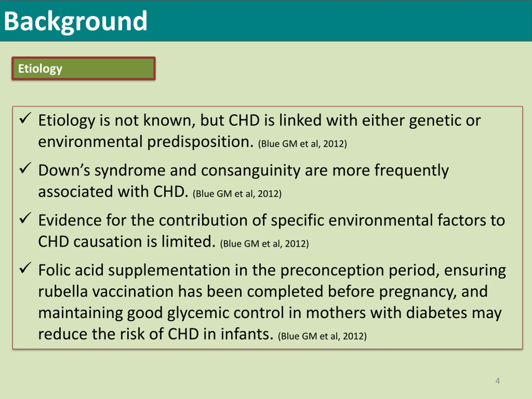The image size is (532, 399).
Task: Click the citation after 'associated with CHD.'
Action: click(x=237, y=194)
